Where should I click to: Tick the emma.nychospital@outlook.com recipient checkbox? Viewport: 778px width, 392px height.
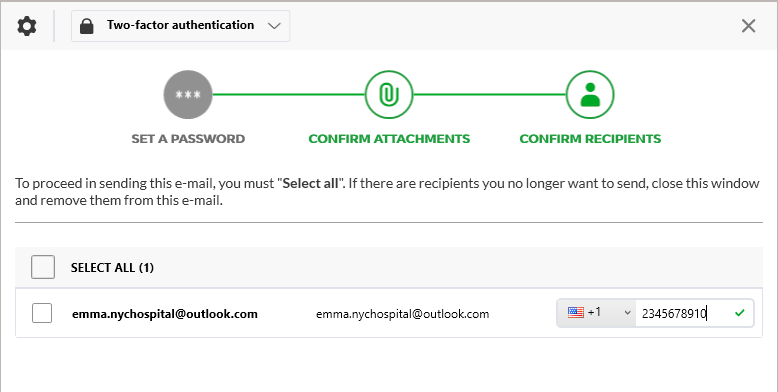click(x=42, y=313)
